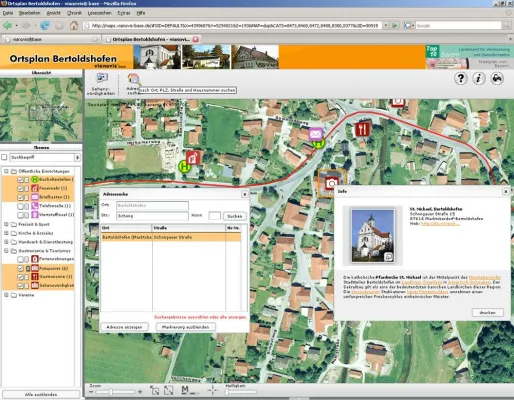Click enlarge icon on church photo

(x=389, y=257)
